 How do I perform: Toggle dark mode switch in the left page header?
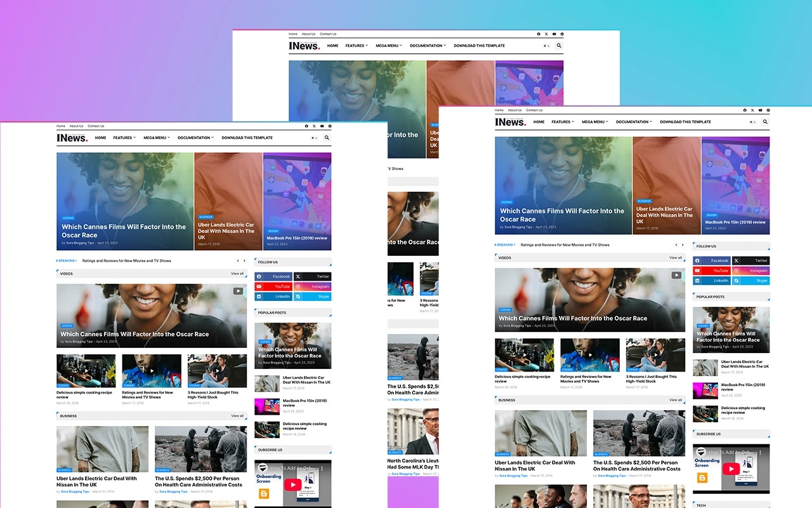(313, 138)
